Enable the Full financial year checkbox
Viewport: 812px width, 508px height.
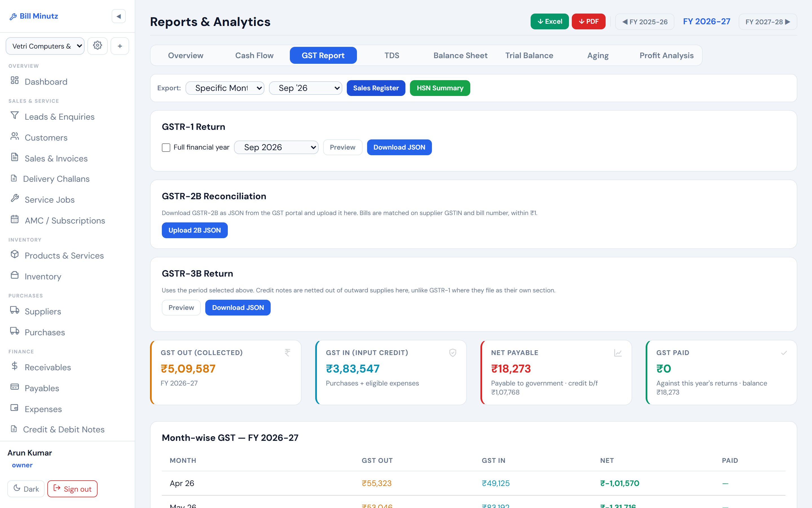(166, 148)
